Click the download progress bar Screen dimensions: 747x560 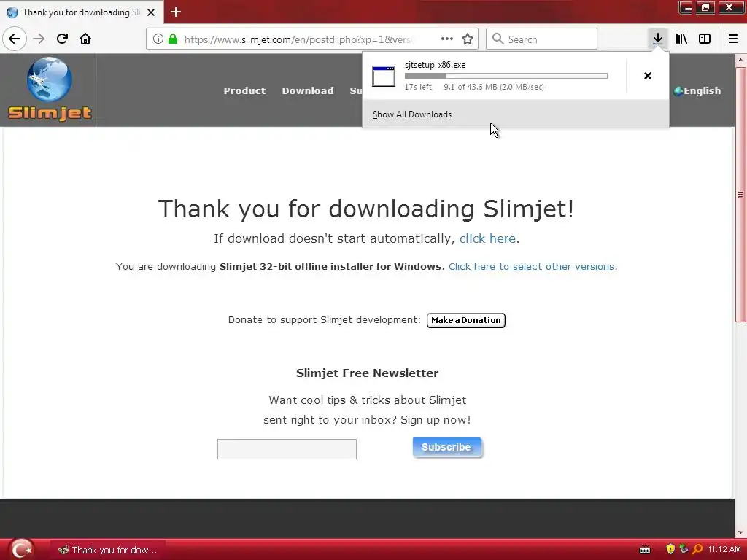(x=506, y=76)
